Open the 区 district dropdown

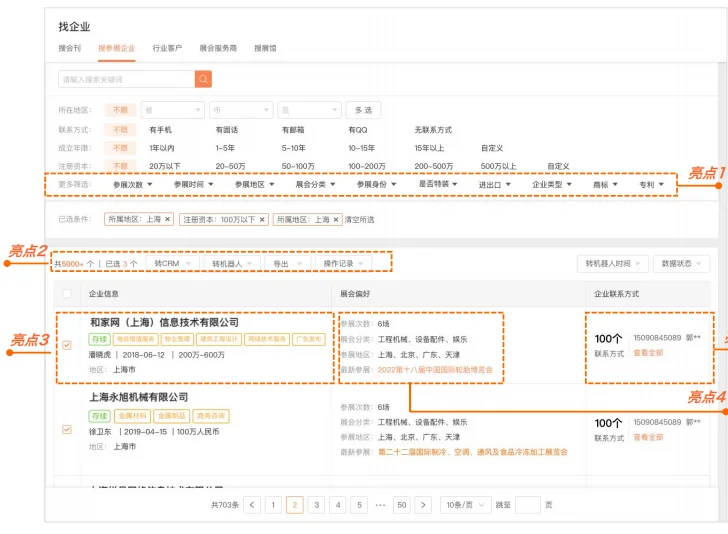tap(310, 110)
